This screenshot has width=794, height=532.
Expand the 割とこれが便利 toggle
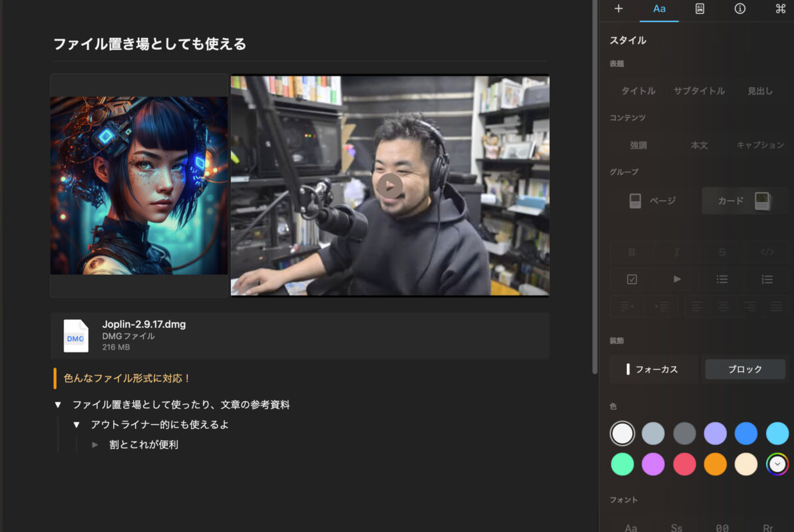[95, 445]
